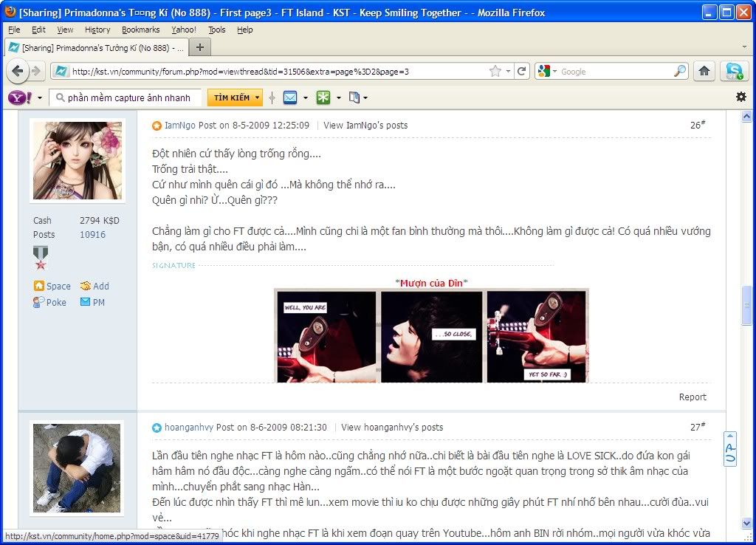
Task: Click the Firefox icon in the title bar
Action: point(10,11)
